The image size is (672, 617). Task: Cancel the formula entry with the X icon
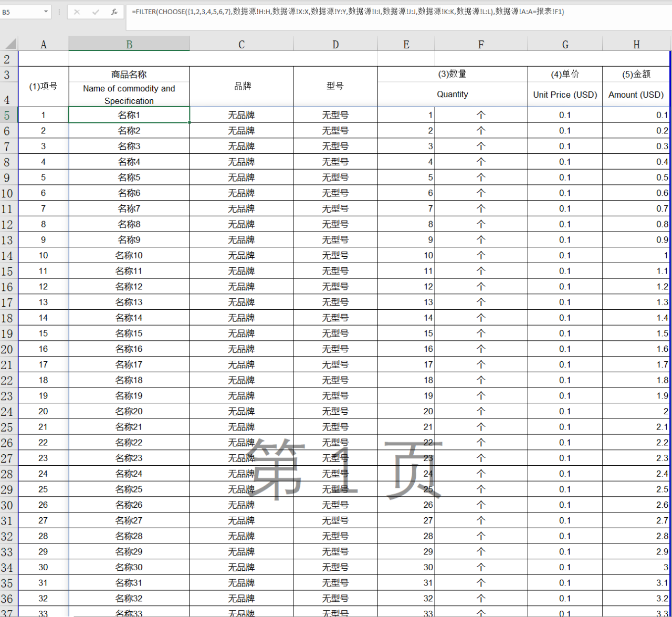77,12
